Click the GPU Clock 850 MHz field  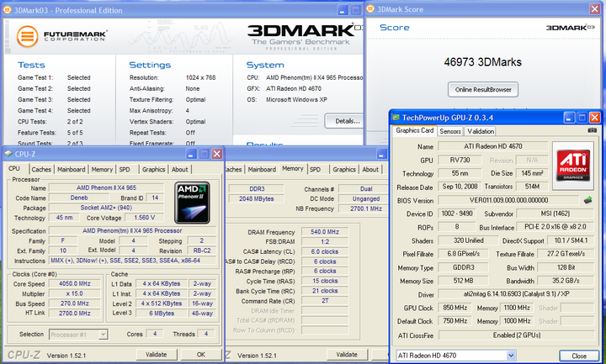click(455, 308)
